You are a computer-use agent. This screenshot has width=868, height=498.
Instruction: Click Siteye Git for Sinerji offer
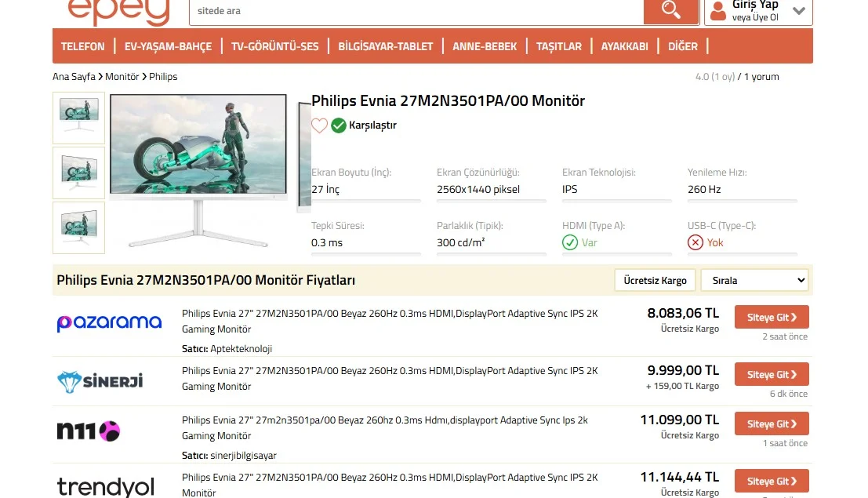click(x=772, y=374)
